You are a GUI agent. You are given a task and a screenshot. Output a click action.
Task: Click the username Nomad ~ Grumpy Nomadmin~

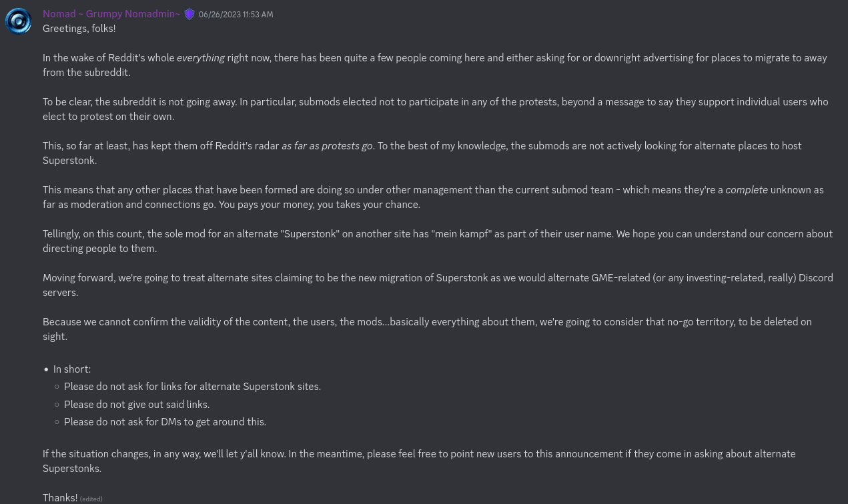(111, 14)
